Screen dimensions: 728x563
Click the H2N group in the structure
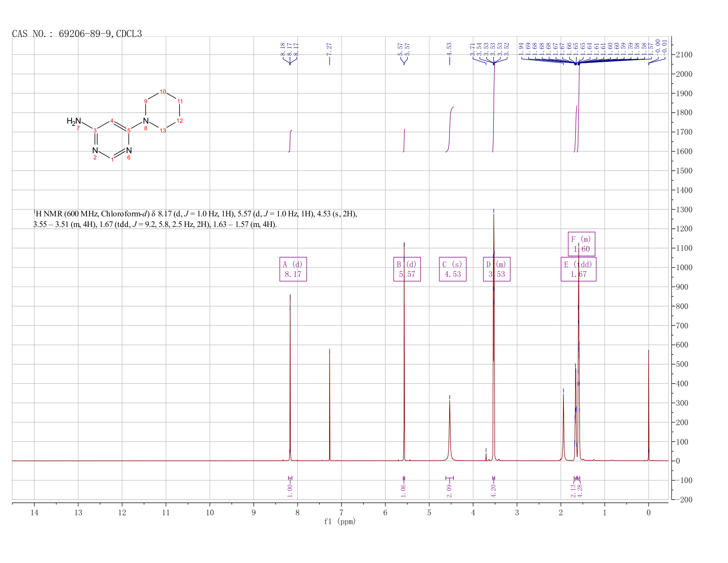coord(74,121)
